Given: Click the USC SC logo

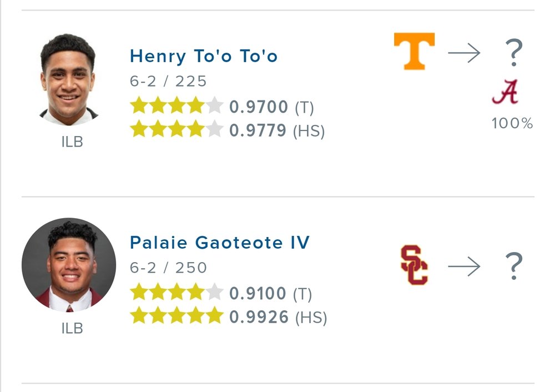Looking at the screenshot, I should (x=414, y=265).
